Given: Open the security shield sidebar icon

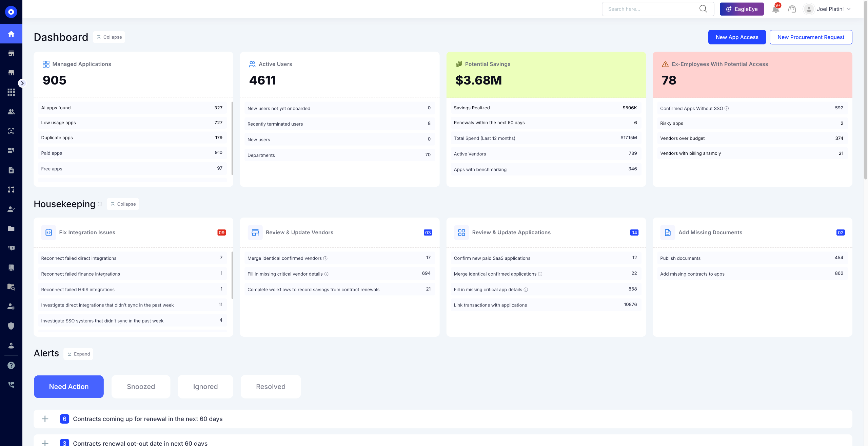Looking at the screenshot, I should coord(11,326).
